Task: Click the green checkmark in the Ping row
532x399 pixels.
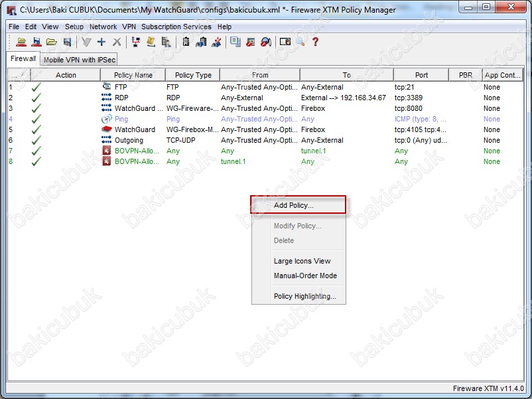Action: pyautogui.click(x=36, y=120)
